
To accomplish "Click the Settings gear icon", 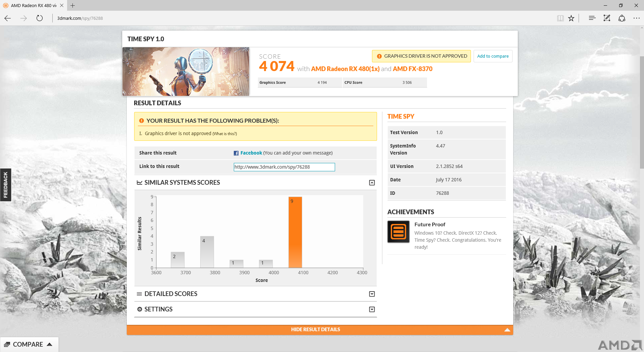I will click(140, 309).
